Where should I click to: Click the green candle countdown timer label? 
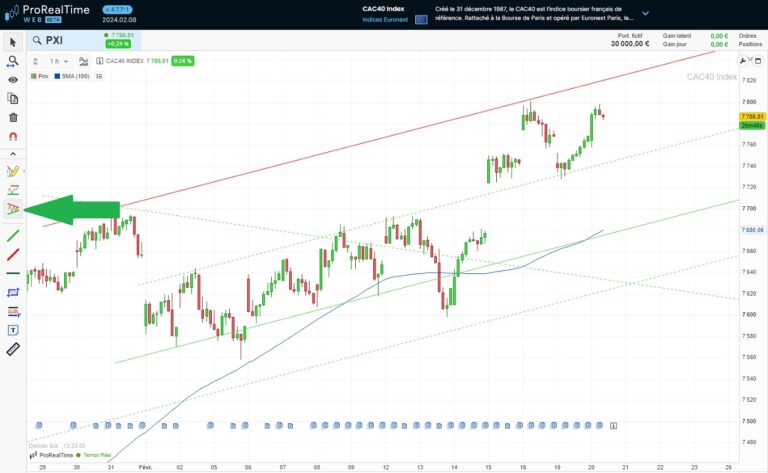click(x=752, y=125)
